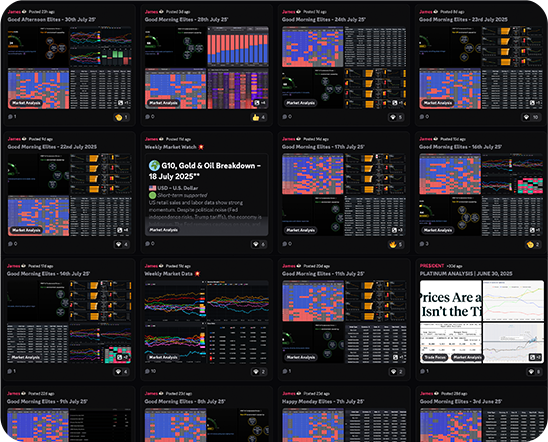Click thumbs-up reaction on 28th July post
Screen dimensions: 548x442
(x=259, y=117)
